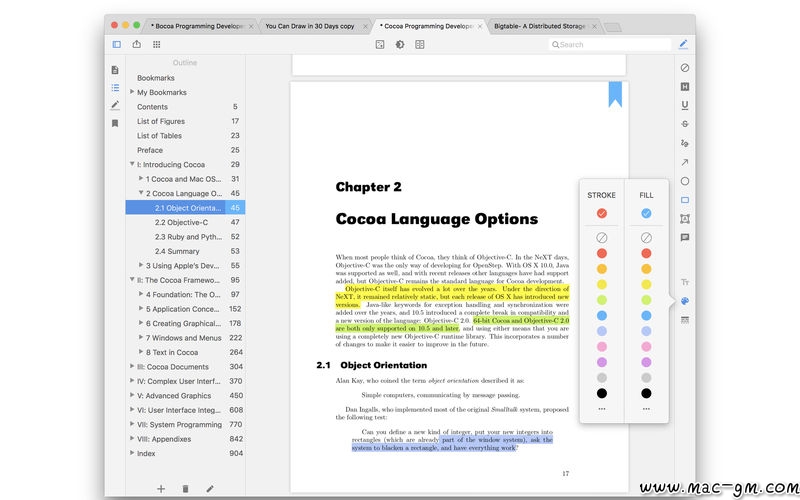Open the line style icon below palette
The width and height of the screenshot is (800, 500).
coord(685,320)
